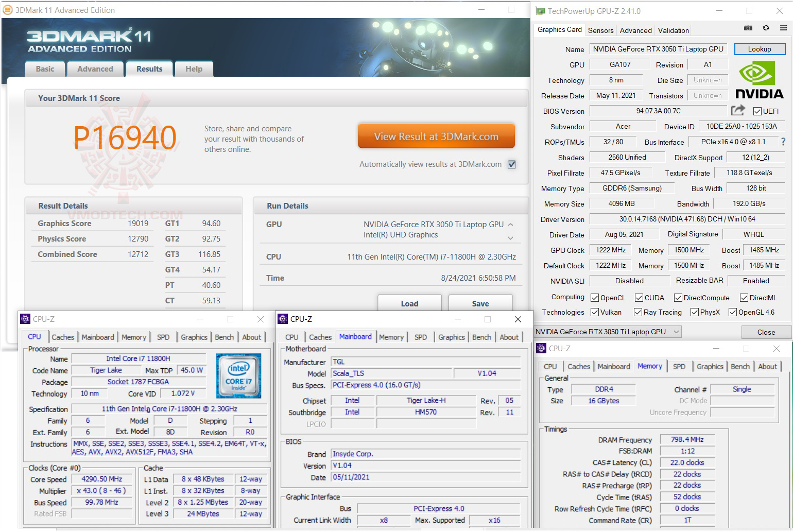Click the down arrow in 3DMark GPU list
Screen dimensions: 793x532
click(x=510, y=238)
